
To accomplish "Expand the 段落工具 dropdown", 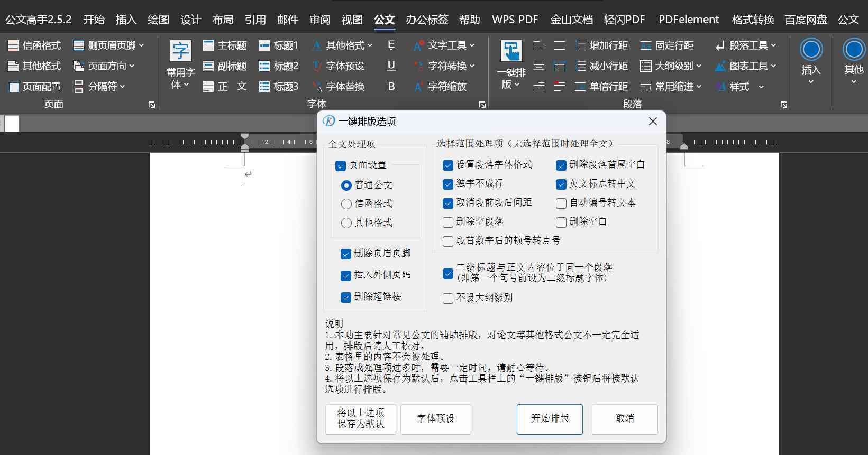I will click(x=773, y=45).
